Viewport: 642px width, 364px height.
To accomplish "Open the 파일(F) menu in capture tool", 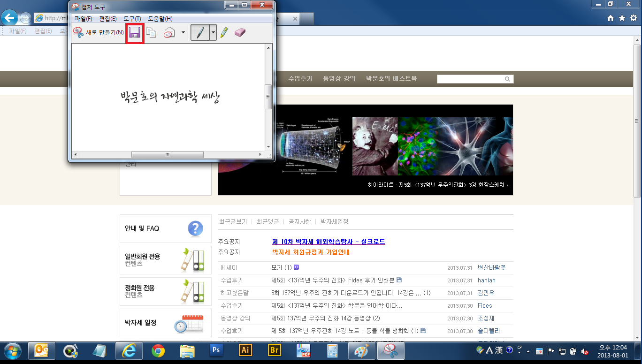I will 83,19.
